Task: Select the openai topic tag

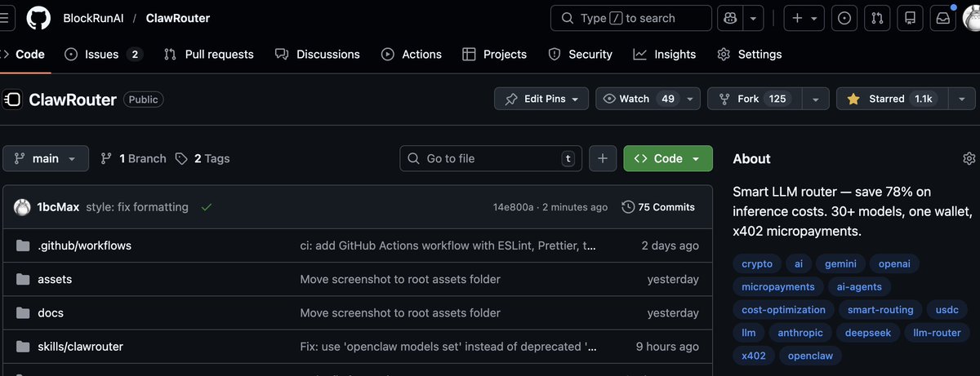Action: 893,264
